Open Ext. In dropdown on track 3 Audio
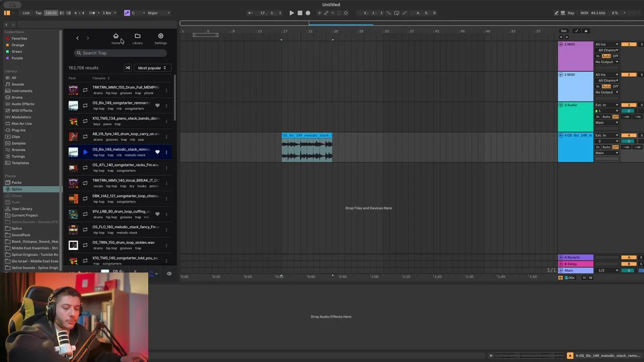Viewport: 644px width, 362px height. (607, 105)
